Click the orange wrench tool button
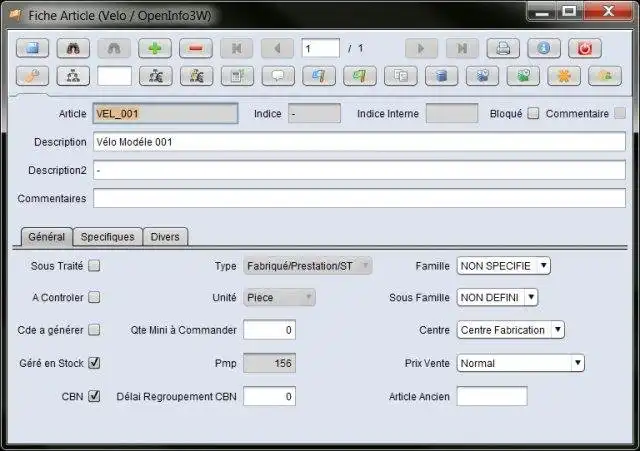Screen dimensions: 640x451 [x=32, y=76]
